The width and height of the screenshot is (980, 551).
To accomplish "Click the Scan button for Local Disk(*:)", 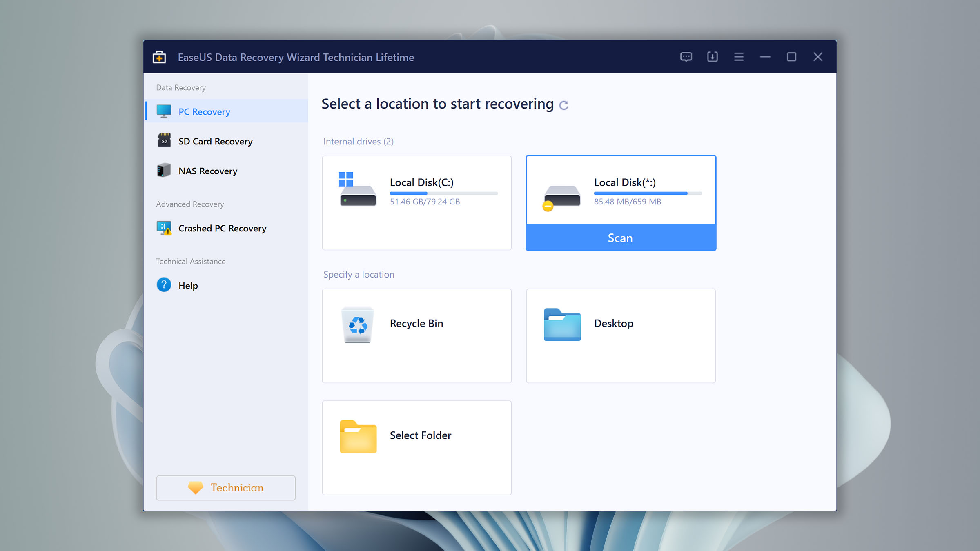I will coord(620,238).
